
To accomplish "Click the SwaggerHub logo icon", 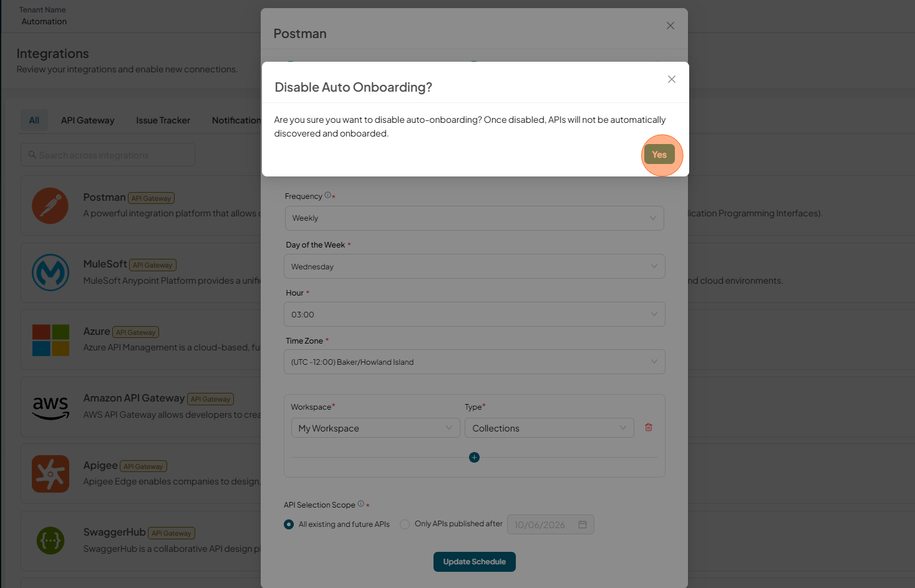I will coord(51,541).
